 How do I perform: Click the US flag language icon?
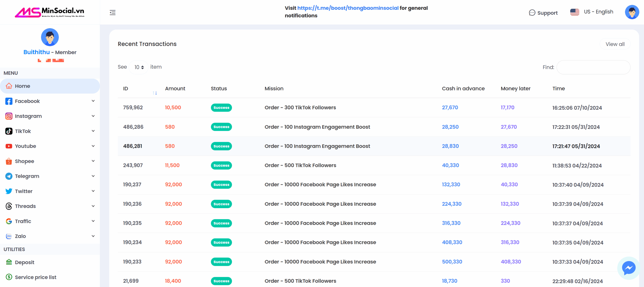pos(575,12)
